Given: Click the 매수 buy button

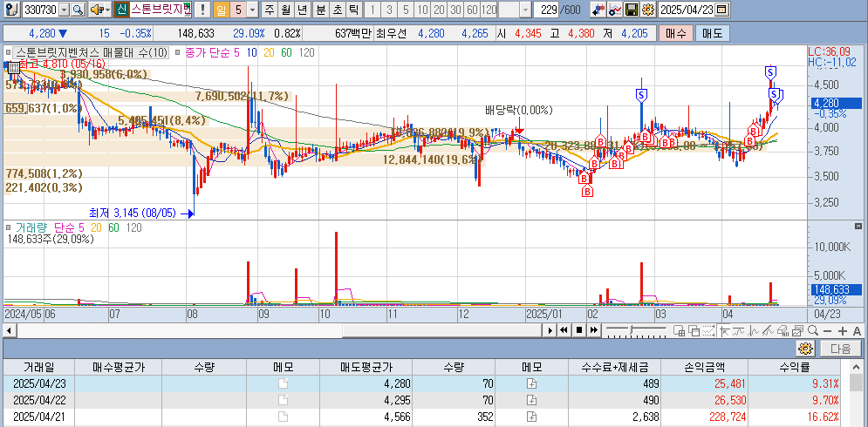Looking at the screenshot, I should tap(675, 33).
